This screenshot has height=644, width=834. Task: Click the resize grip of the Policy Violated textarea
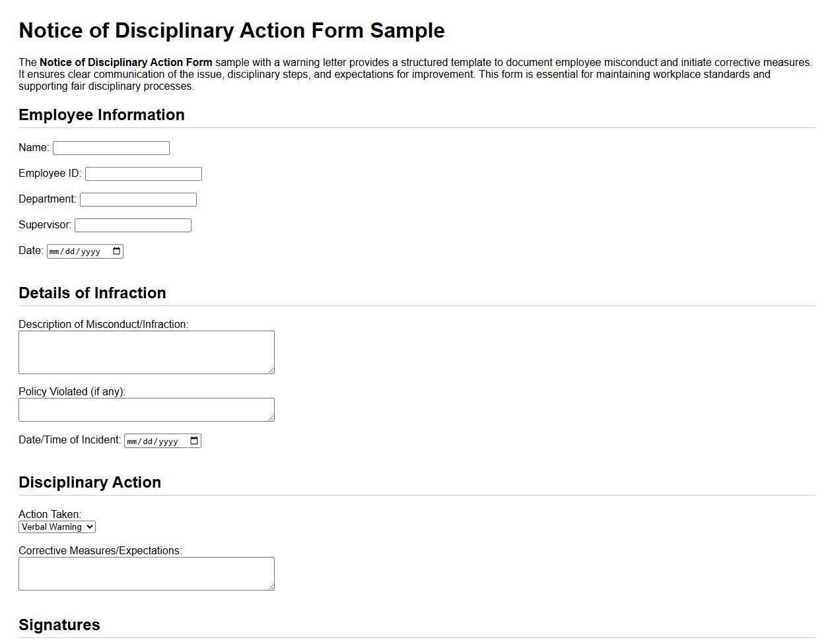pos(271,418)
